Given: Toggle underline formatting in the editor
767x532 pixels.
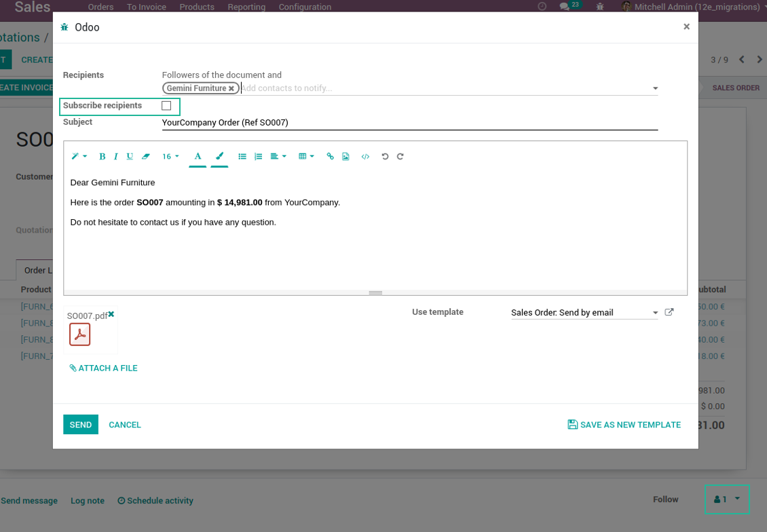Looking at the screenshot, I should [x=130, y=157].
